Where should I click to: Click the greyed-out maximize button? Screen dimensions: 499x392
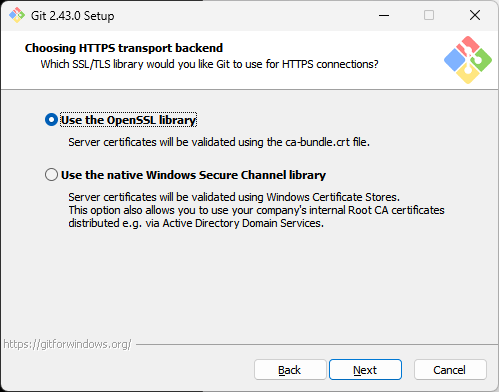pos(429,15)
